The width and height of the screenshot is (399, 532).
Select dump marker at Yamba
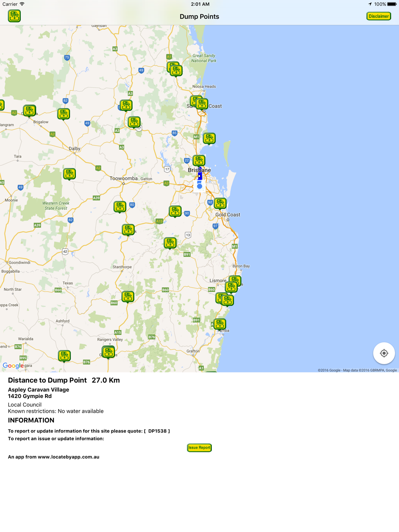point(219,324)
